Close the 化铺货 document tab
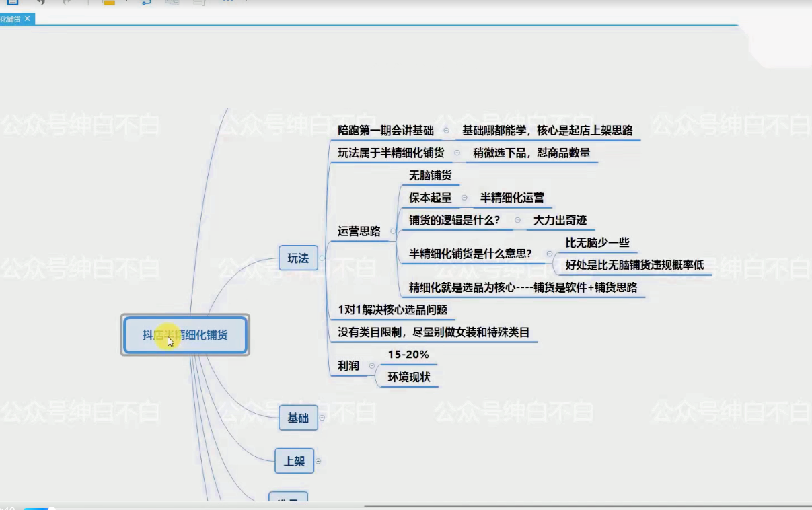Image resolution: width=812 pixels, height=510 pixels. pyautogui.click(x=28, y=19)
